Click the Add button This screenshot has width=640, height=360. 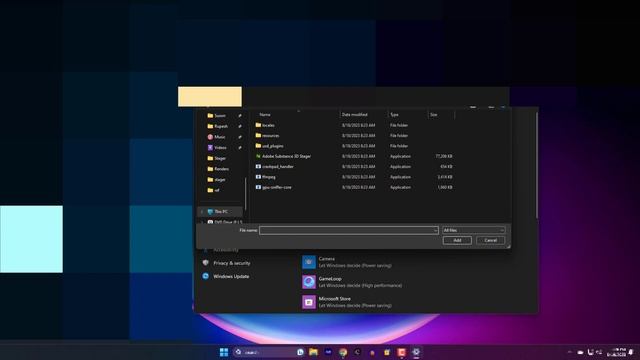click(x=457, y=240)
